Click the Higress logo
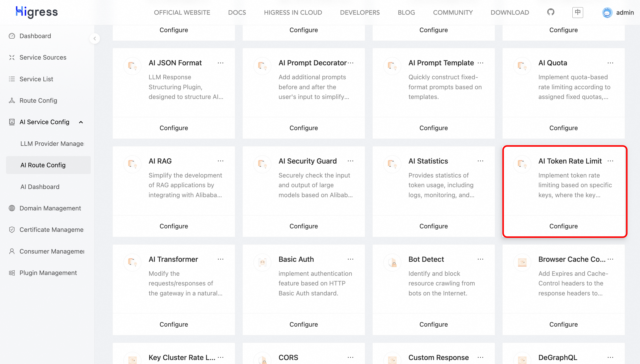 pyautogui.click(x=37, y=12)
